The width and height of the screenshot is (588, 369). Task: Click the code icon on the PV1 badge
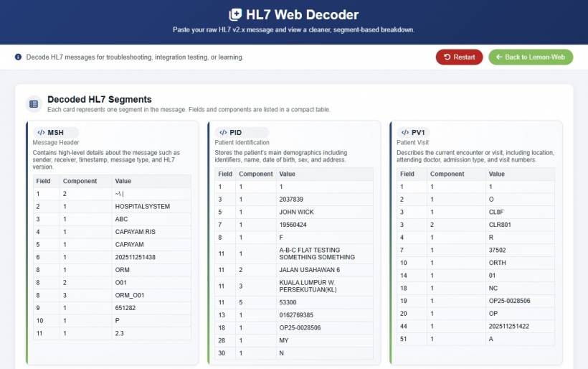point(404,133)
